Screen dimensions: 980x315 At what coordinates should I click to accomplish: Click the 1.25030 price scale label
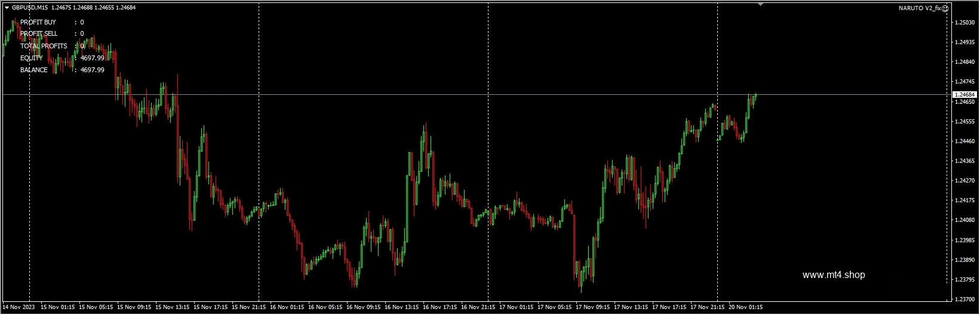[x=965, y=23]
